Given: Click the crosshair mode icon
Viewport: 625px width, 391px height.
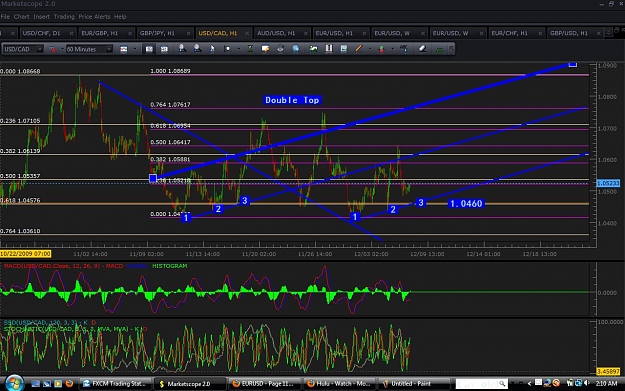Looking at the screenshot, I should coord(227,49).
